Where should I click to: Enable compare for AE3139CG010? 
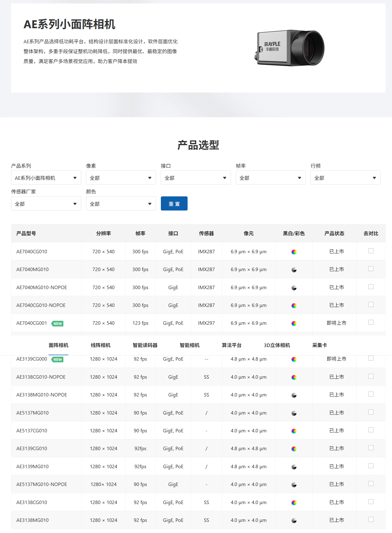371,448
